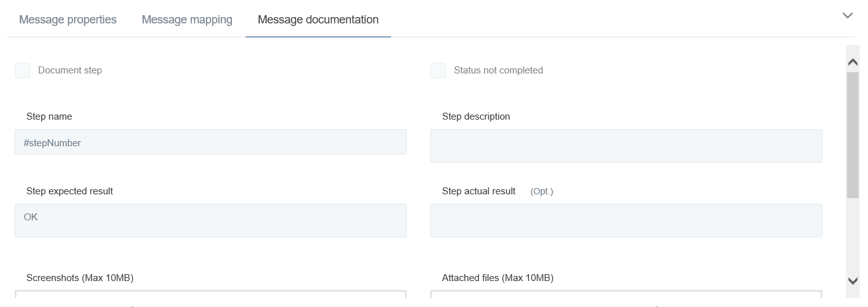Select the Message documentation tab

(x=318, y=20)
